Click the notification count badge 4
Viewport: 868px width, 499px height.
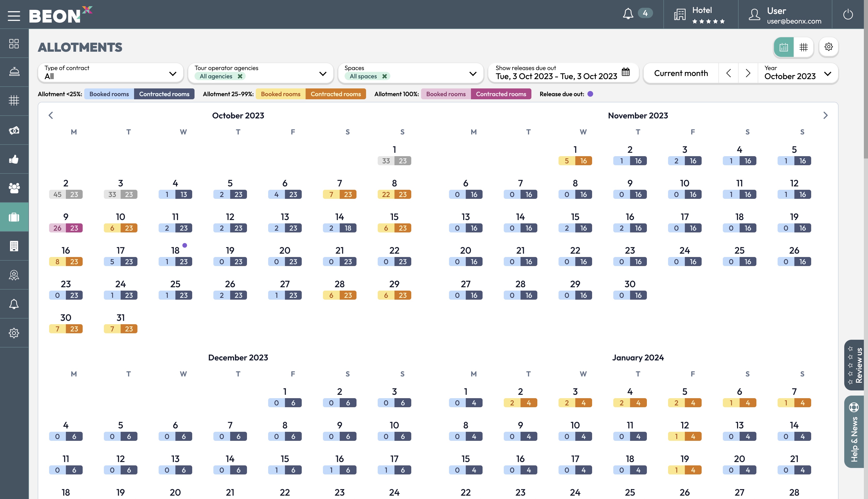click(x=645, y=13)
